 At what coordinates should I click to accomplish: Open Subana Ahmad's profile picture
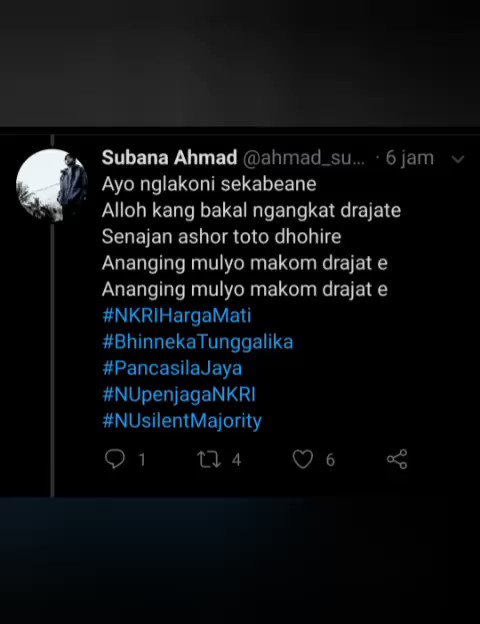[52, 185]
